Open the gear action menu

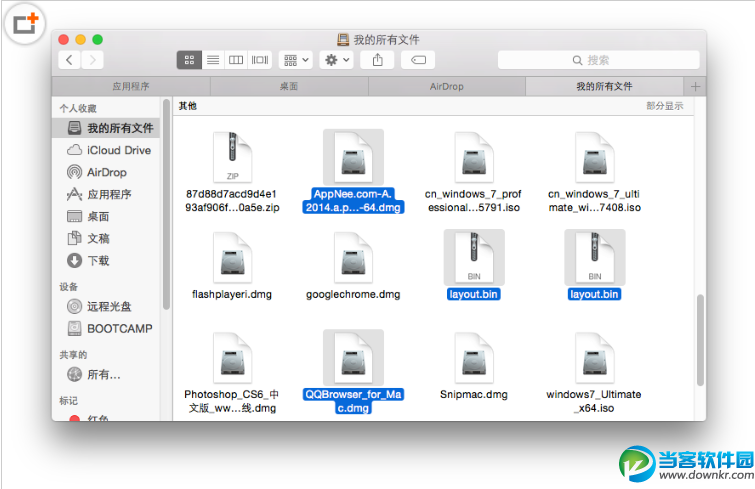337,60
